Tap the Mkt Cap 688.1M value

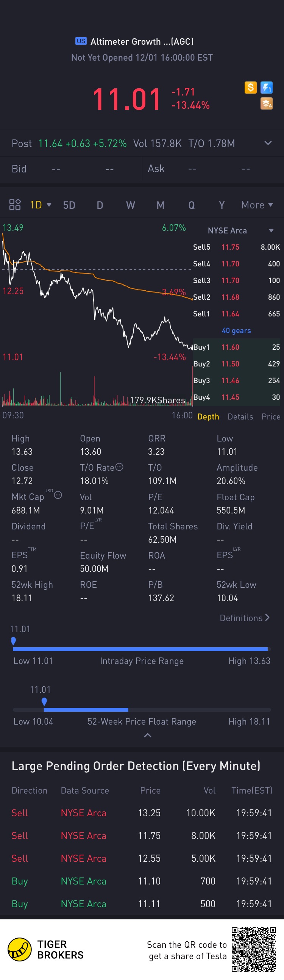[26, 510]
